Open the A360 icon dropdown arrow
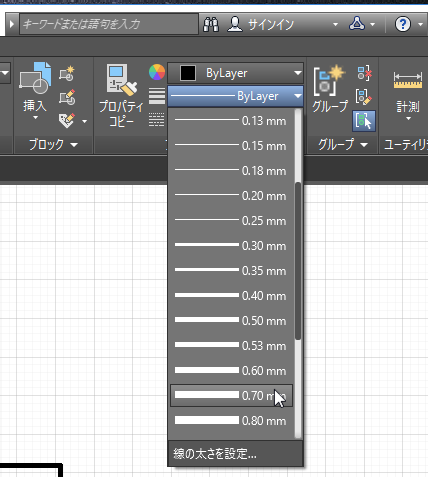This screenshot has height=477, width=428. [x=373, y=24]
